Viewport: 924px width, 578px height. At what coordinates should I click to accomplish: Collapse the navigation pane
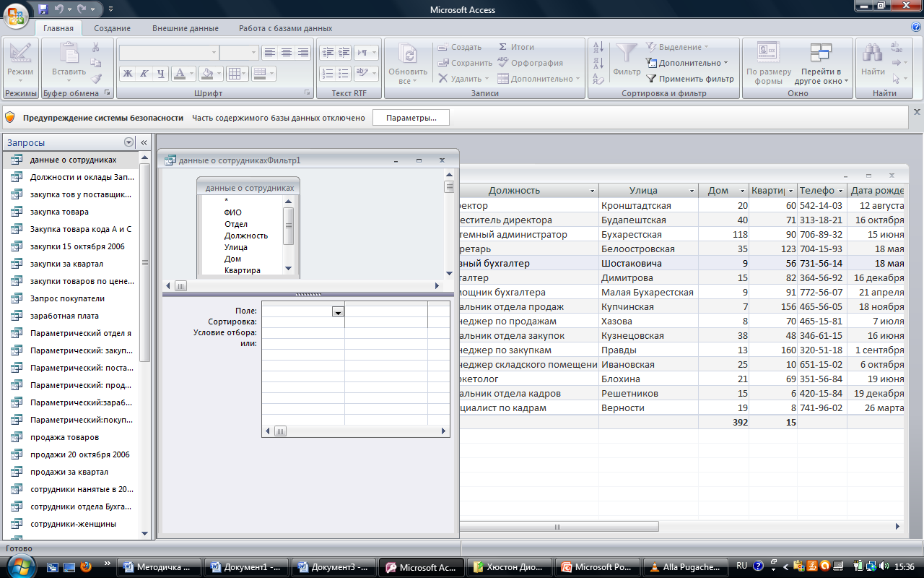[x=143, y=142]
